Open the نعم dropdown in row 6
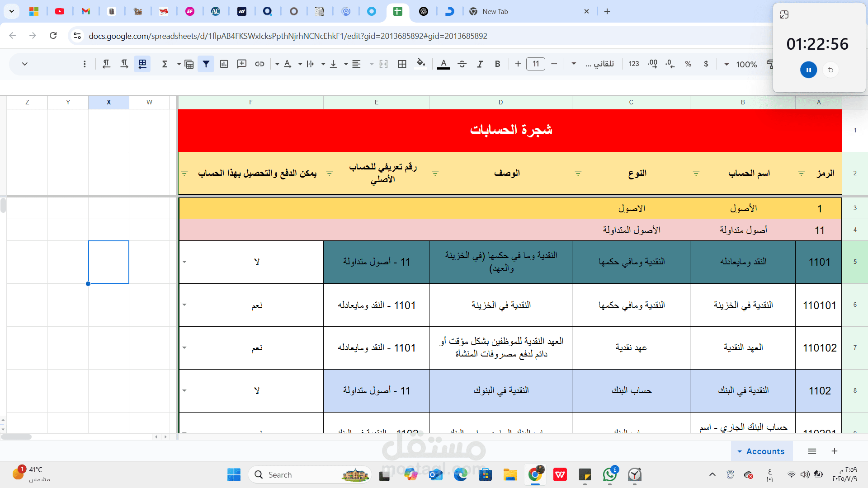 click(184, 305)
